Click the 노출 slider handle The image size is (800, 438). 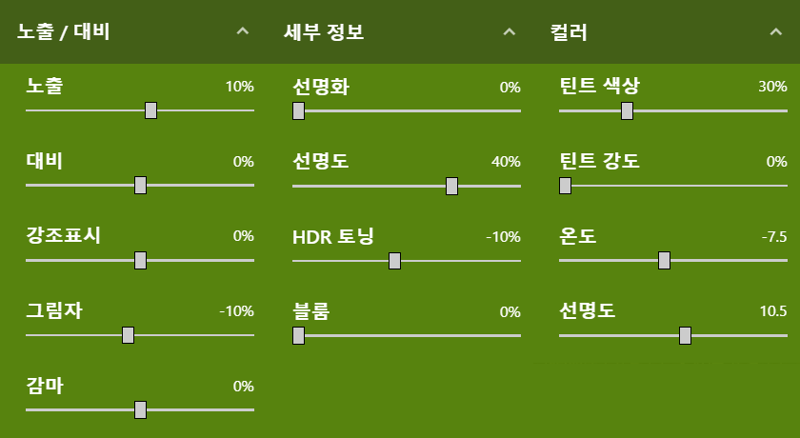coord(151,110)
